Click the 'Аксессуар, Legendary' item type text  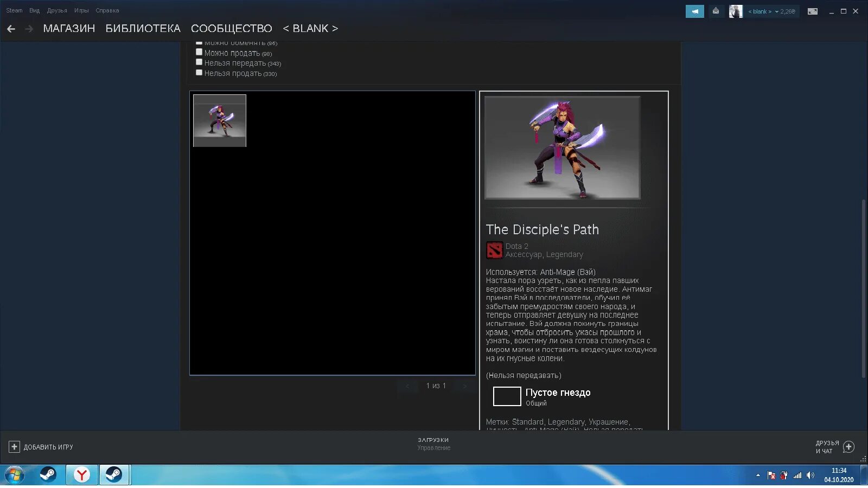tap(544, 254)
